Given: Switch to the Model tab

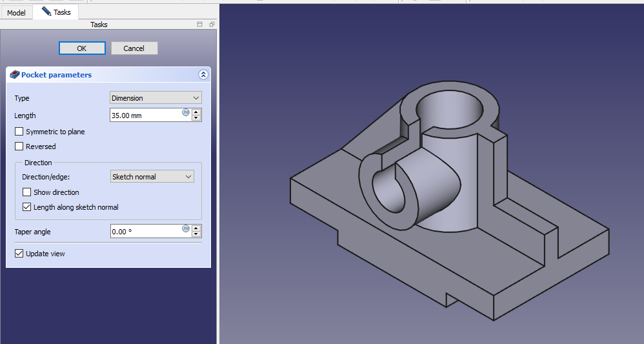Looking at the screenshot, I should pyautogui.click(x=16, y=13).
